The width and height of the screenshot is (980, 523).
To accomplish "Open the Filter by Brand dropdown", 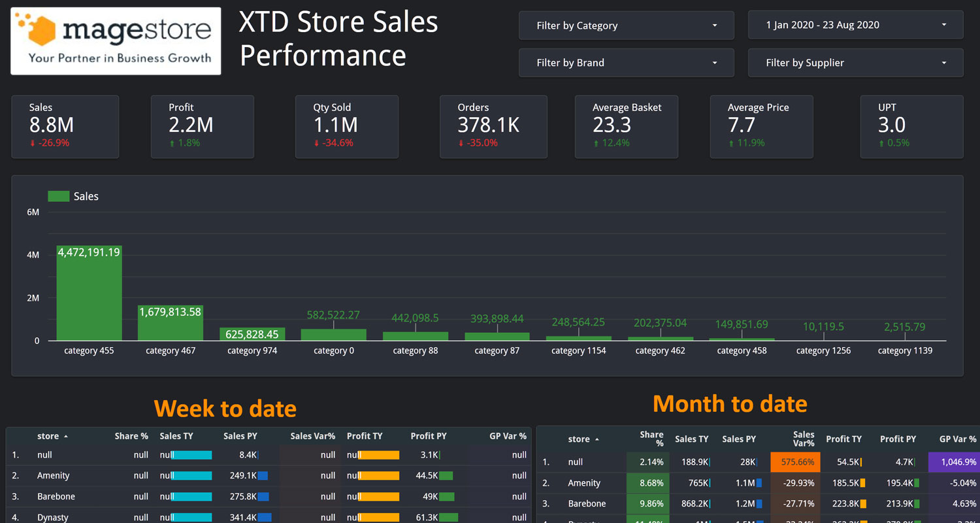I will click(x=627, y=63).
